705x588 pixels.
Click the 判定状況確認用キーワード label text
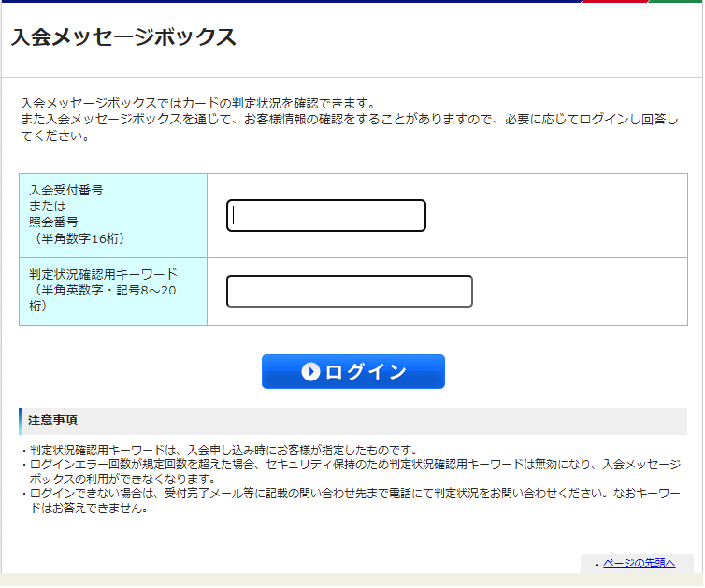103,274
